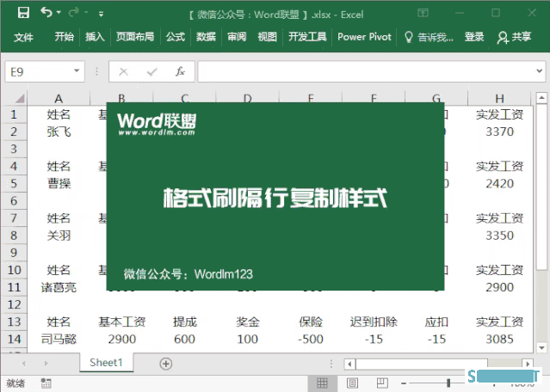
Task: Click the Ribbon Display Options icon
Action: pos(423,13)
